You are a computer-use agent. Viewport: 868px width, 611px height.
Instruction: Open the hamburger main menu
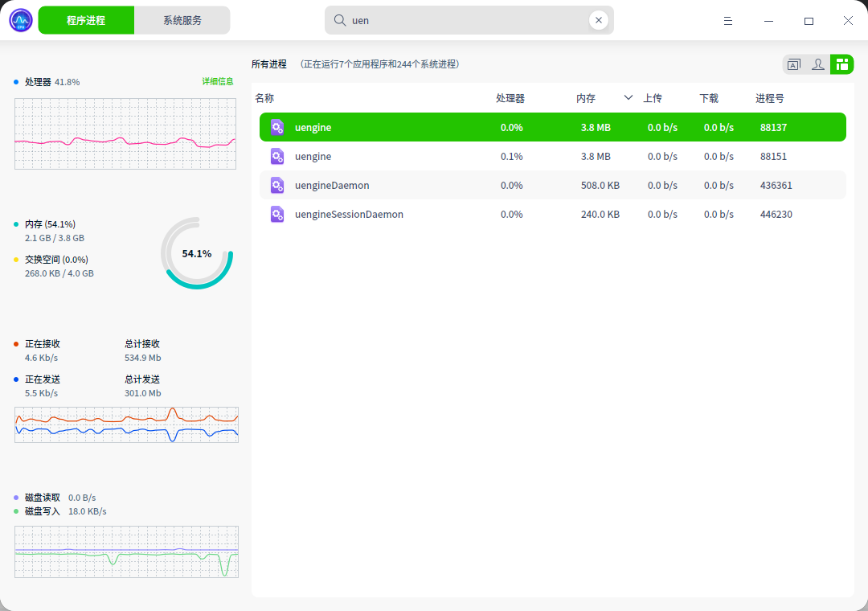click(728, 21)
